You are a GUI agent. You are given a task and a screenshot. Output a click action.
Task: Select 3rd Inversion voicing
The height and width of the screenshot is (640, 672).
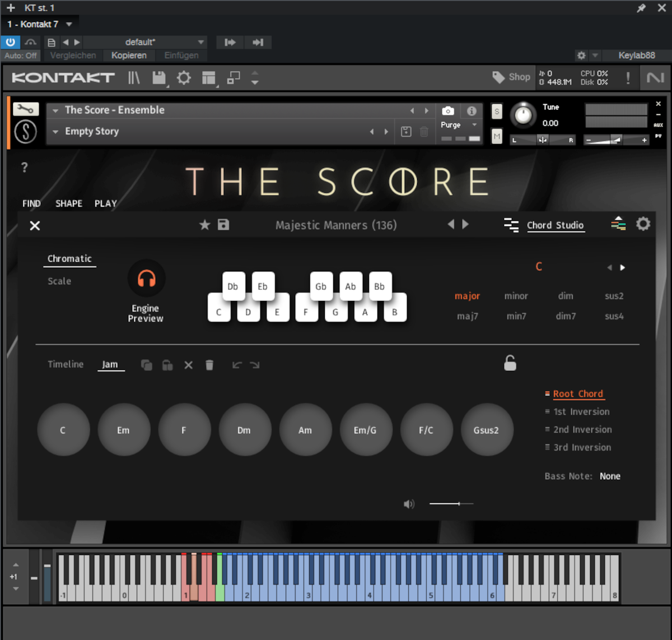(x=582, y=448)
